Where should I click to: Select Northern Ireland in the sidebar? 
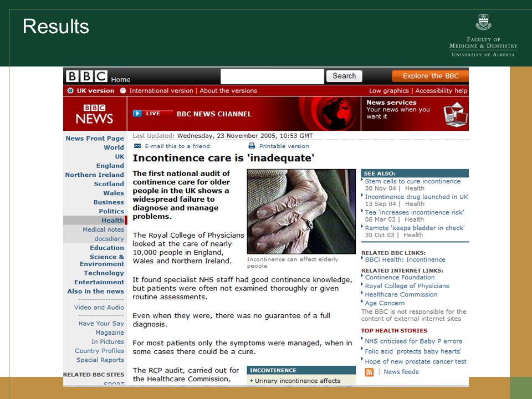point(94,175)
